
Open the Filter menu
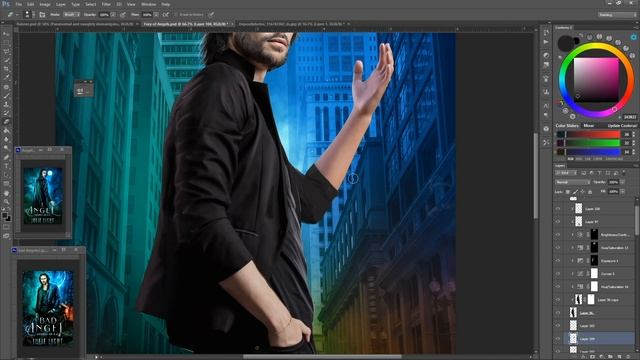[106, 4]
